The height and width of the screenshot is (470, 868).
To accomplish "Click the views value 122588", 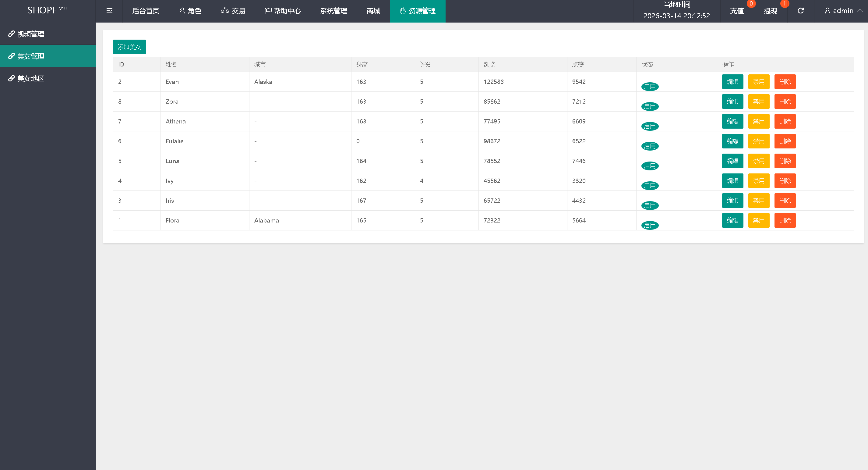I will [494, 82].
